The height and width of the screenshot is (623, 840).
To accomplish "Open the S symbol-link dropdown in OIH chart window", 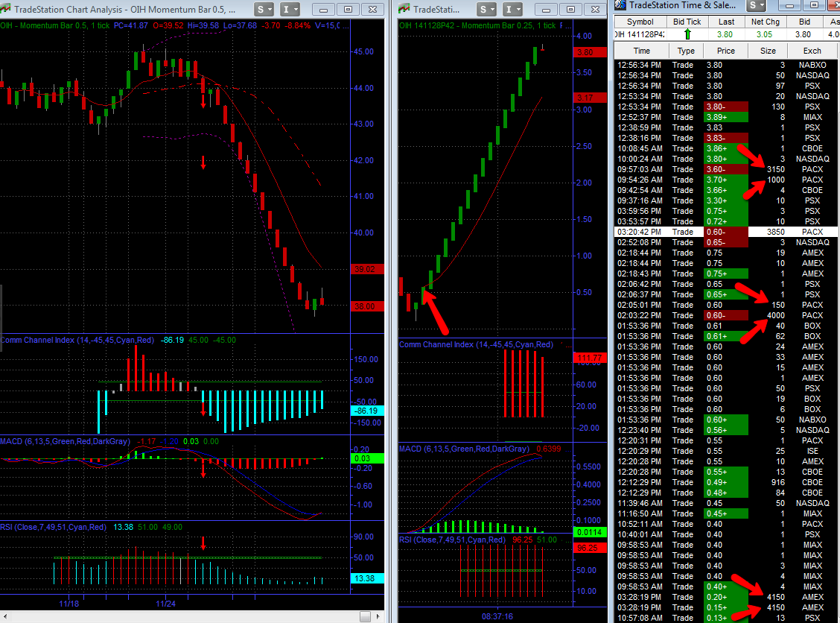I will [264, 9].
